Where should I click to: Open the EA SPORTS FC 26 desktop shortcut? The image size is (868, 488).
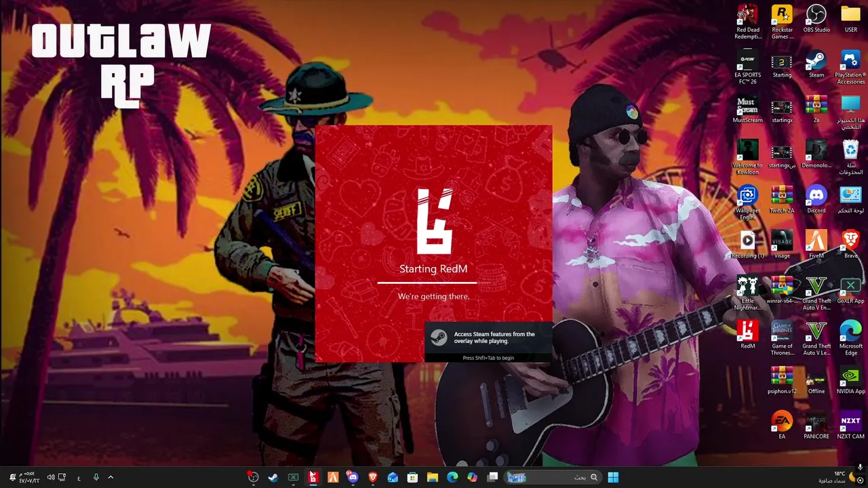(x=748, y=66)
